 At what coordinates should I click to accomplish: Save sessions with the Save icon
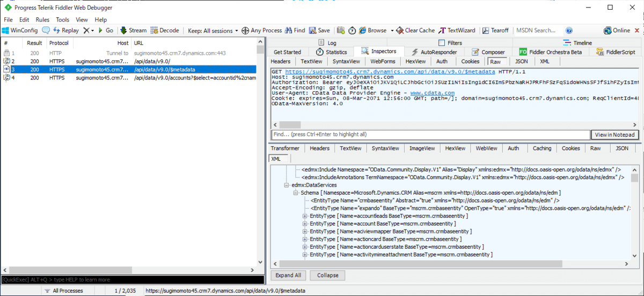pos(313,31)
